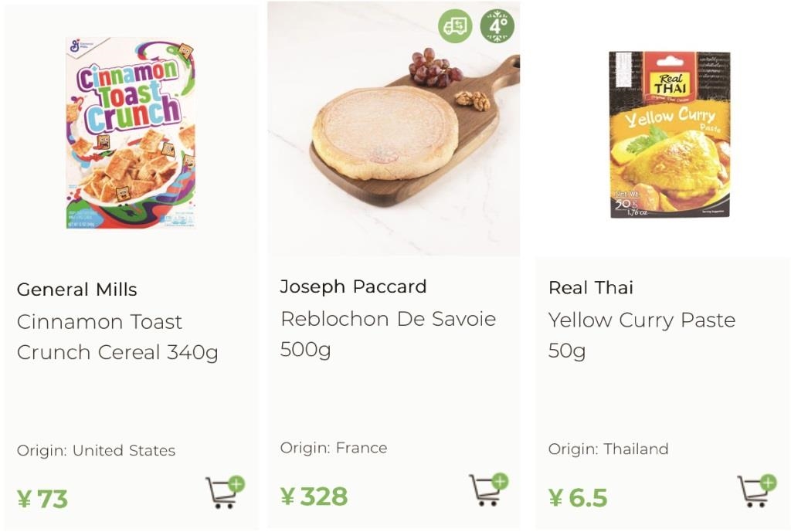The height and width of the screenshot is (532, 791).
Task: Click Origin: Thailand label
Action: click(608, 449)
